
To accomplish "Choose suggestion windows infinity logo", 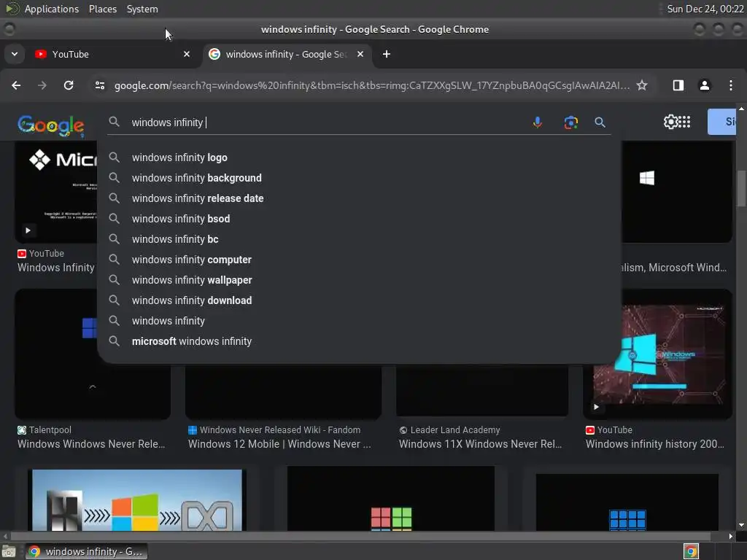I will click(359, 157).
